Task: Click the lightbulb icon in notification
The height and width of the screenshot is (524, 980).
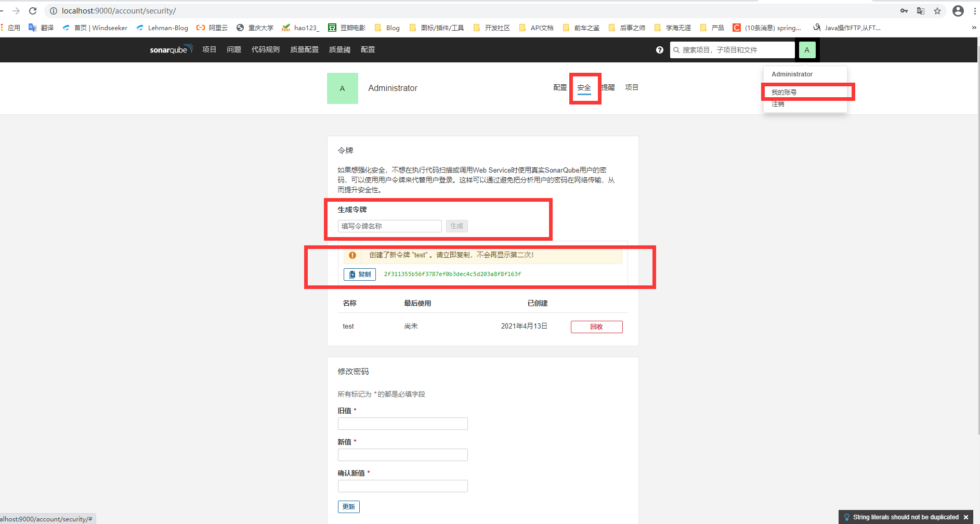Action: pyautogui.click(x=847, y=517)
